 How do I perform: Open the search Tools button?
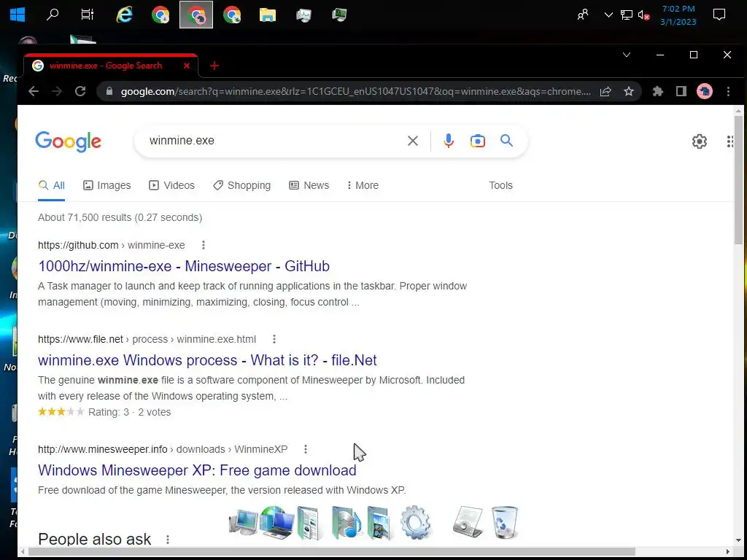click(x=500, y=185)
